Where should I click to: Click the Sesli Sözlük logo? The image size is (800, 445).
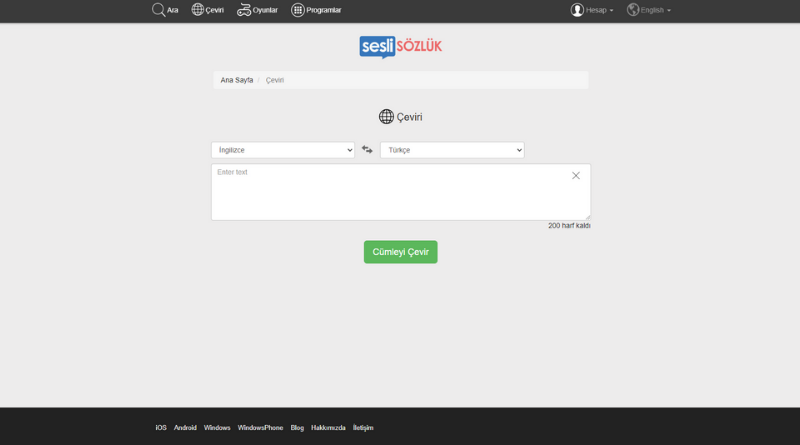pyautogui.click(x=401, y=47)
